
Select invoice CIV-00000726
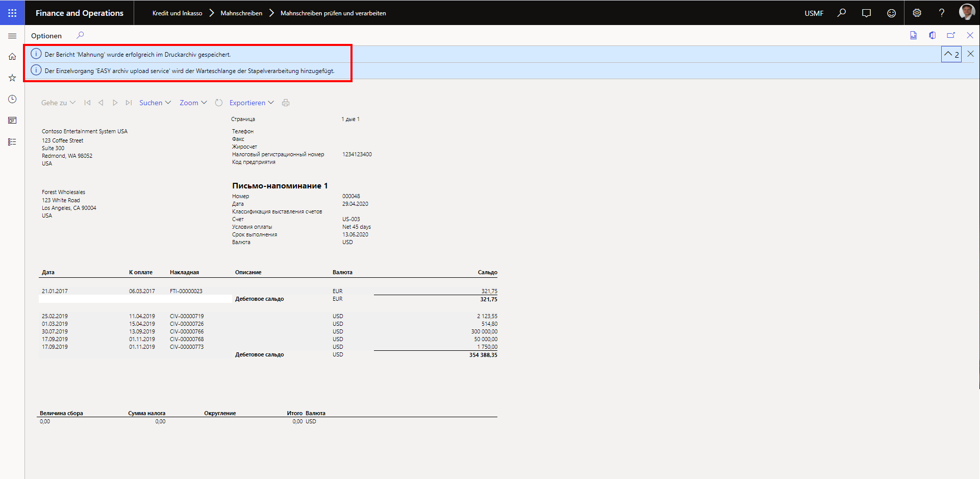click(187, 324)
